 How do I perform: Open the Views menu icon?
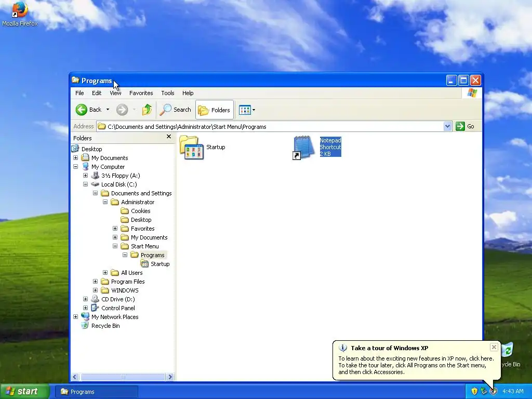[245, 110]
